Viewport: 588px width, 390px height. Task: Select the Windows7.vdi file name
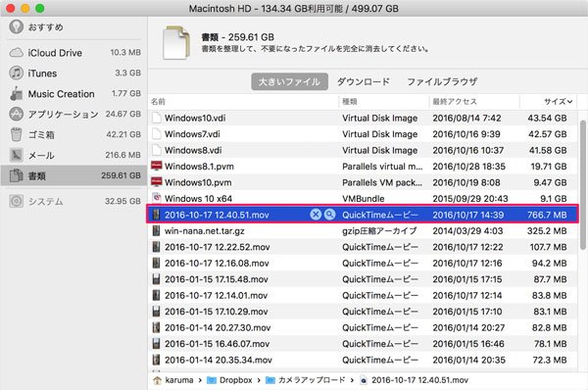[192, 134]
